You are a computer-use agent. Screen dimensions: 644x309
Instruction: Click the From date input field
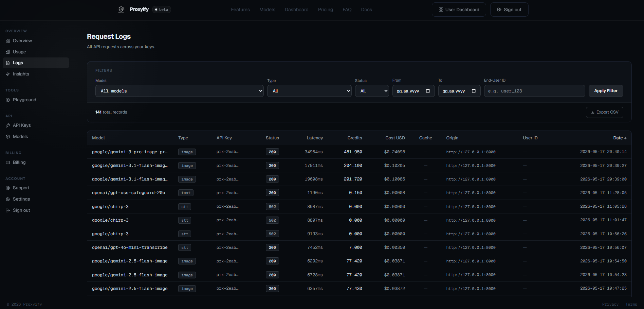(413, 91)
